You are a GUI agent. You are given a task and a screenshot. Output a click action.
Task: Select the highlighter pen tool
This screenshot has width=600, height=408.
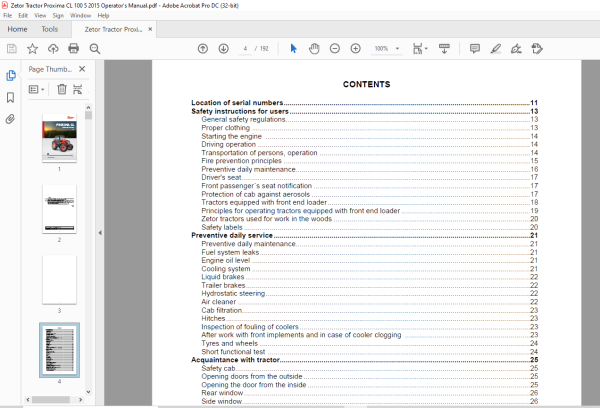(496, 49)
